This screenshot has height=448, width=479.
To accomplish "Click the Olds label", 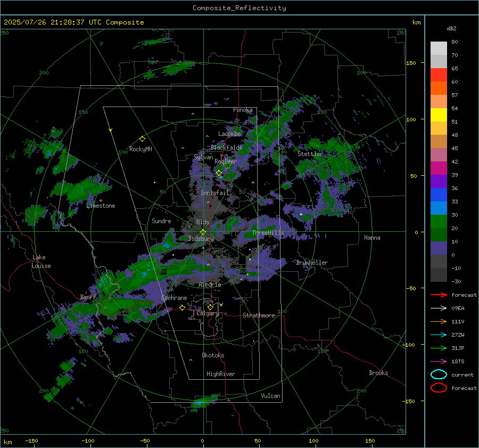I will point(203,222).
